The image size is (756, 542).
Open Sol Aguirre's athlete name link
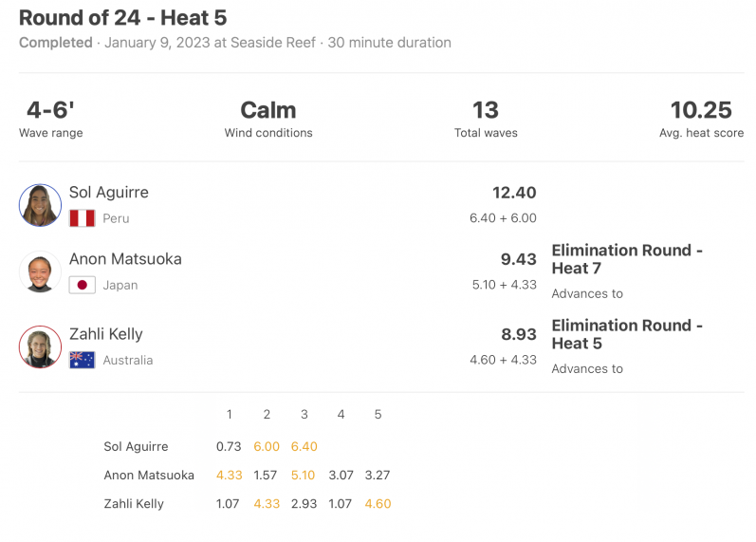[109, 192]
